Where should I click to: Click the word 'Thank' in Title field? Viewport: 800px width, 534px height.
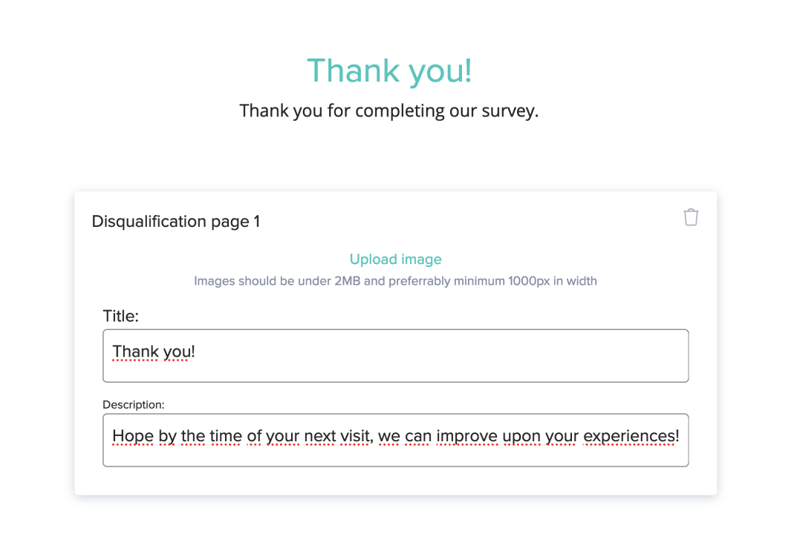coord(136,351)
